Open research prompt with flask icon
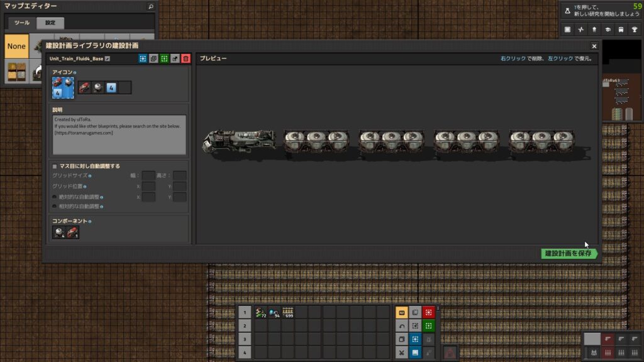The width and height of the screenshot is (644, 362). coord(567,11)
